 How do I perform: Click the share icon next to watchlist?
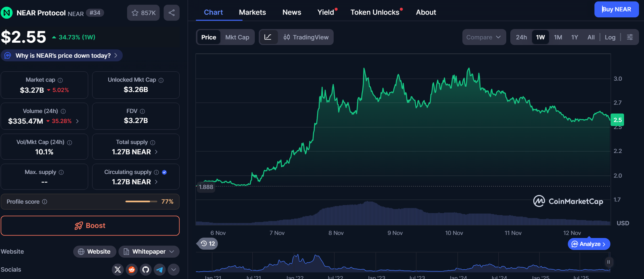[171, 13]
